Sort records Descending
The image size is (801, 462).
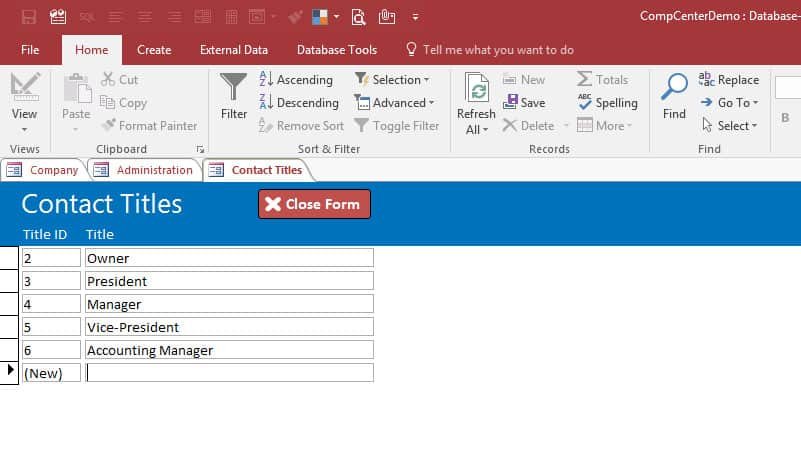click(299, 103)
